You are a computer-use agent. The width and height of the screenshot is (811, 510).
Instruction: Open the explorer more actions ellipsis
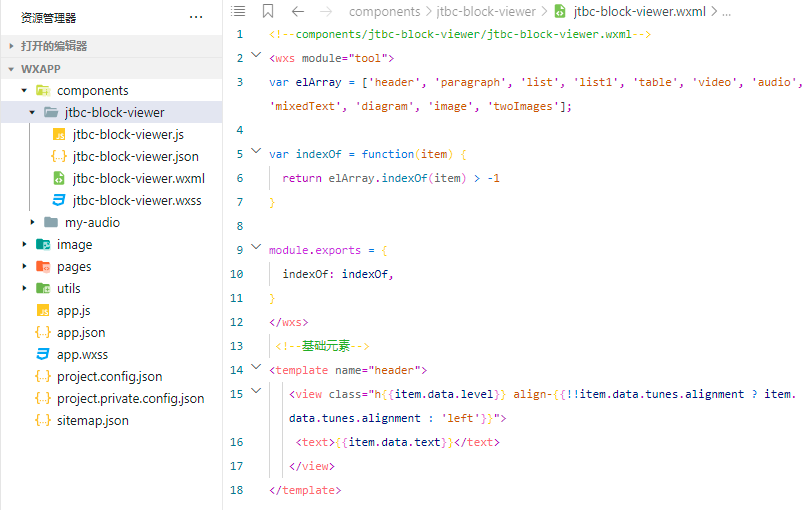[196, 18]
